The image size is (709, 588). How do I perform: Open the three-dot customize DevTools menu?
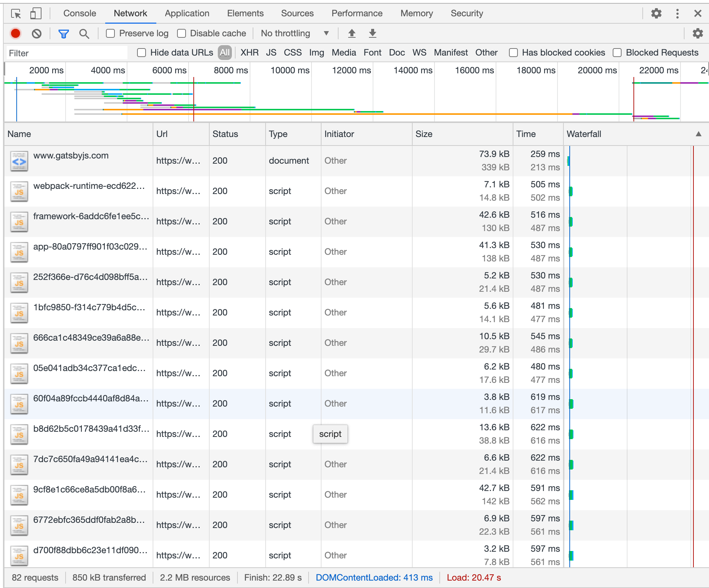677,14
